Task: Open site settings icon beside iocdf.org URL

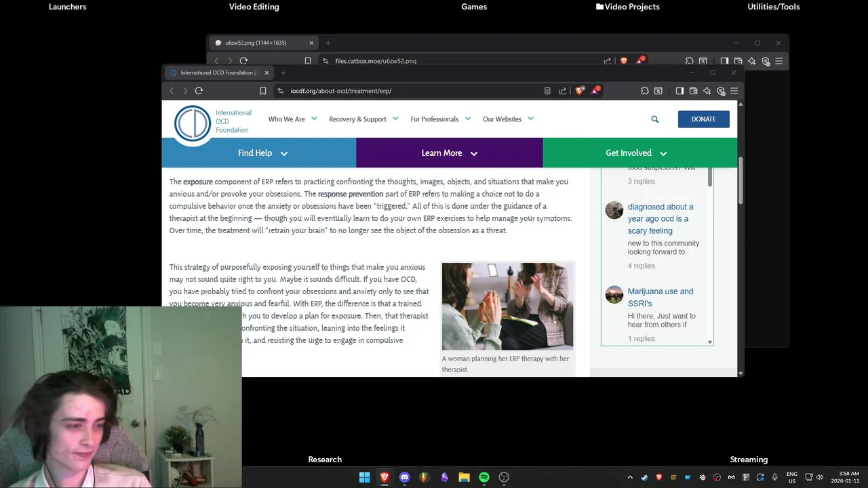Action: (x=281, y=91)
